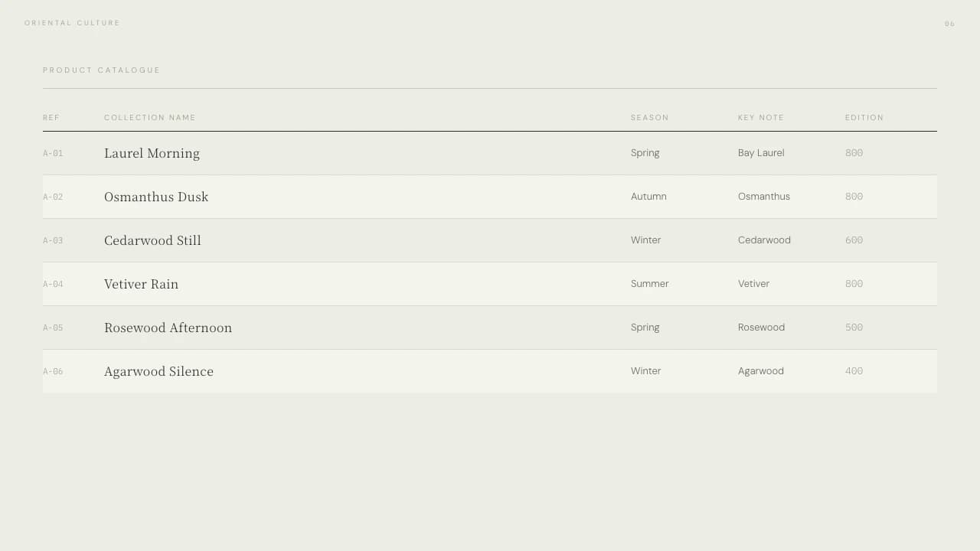980x551 pixels.
Task: Select reference A-02
Action: tap(53, 197)
